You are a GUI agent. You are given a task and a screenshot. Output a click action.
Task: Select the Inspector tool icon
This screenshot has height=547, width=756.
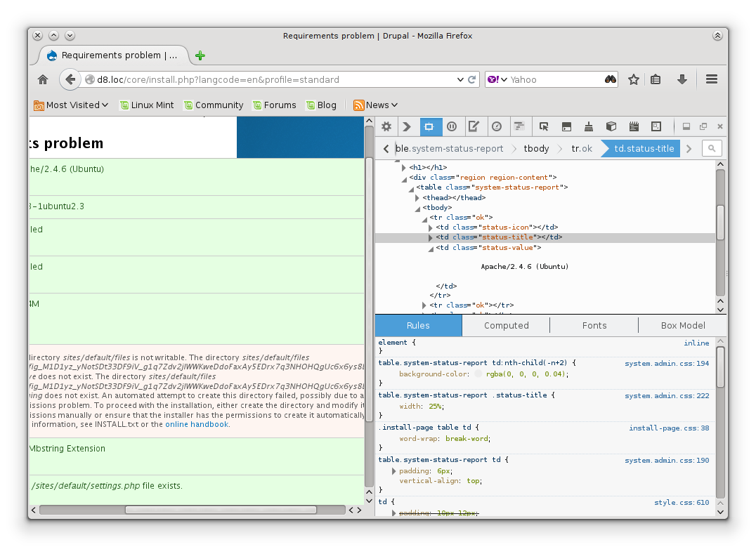(x=429, y=127)
